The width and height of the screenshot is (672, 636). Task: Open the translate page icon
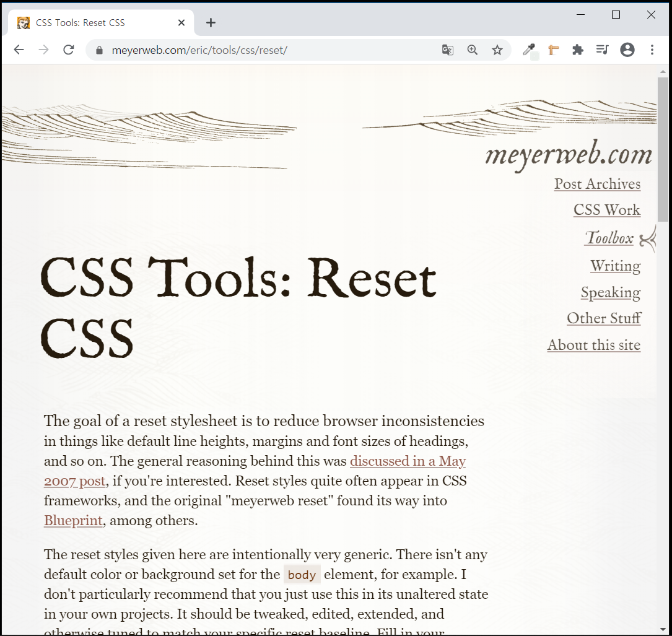click(447, 50)
